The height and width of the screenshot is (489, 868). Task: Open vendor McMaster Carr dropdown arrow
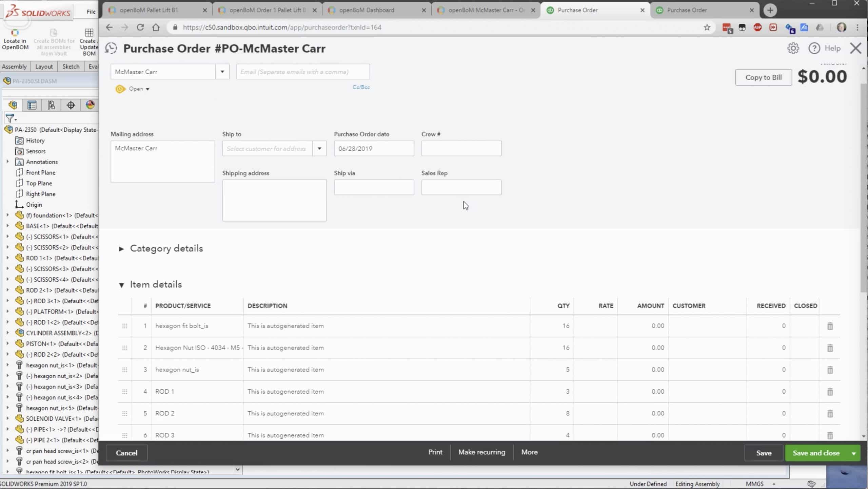222,72
